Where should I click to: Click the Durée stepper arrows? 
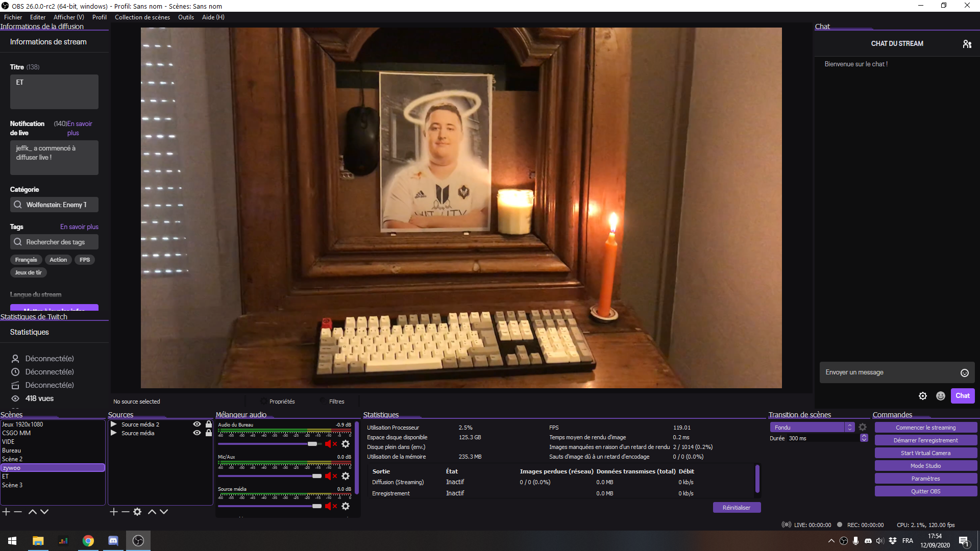[x=864, y=438]
